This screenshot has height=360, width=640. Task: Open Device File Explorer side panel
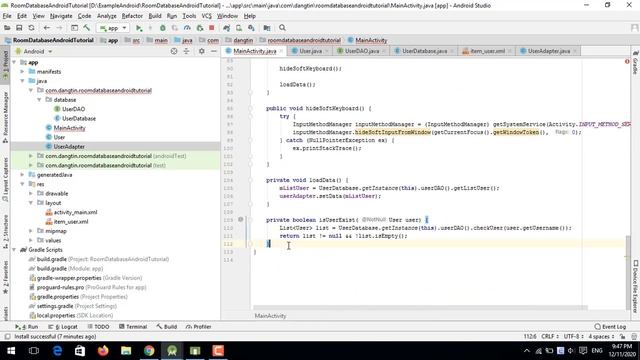click(636, 286)
